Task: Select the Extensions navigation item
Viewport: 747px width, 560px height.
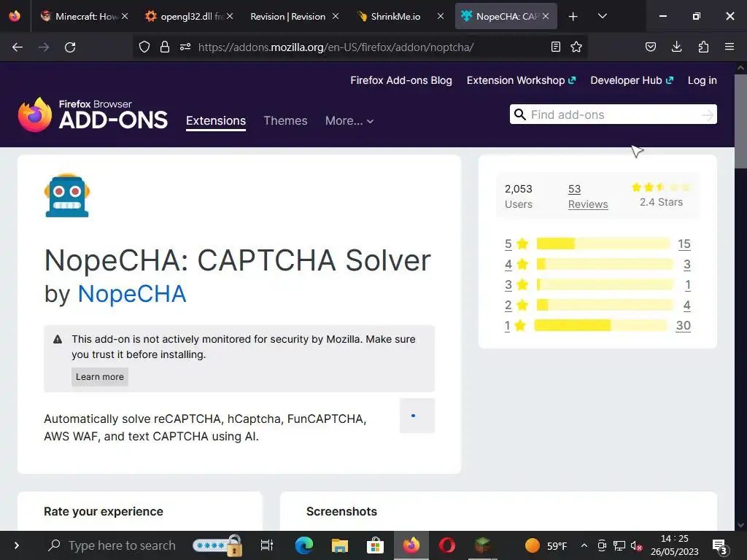Action: [216, 121]
